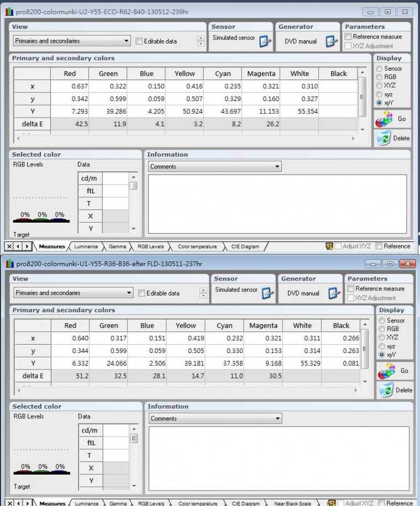Screen dimensions: 420x506
Task: Switch to CIE Diagram tab in top window
Action: (245, 246)
